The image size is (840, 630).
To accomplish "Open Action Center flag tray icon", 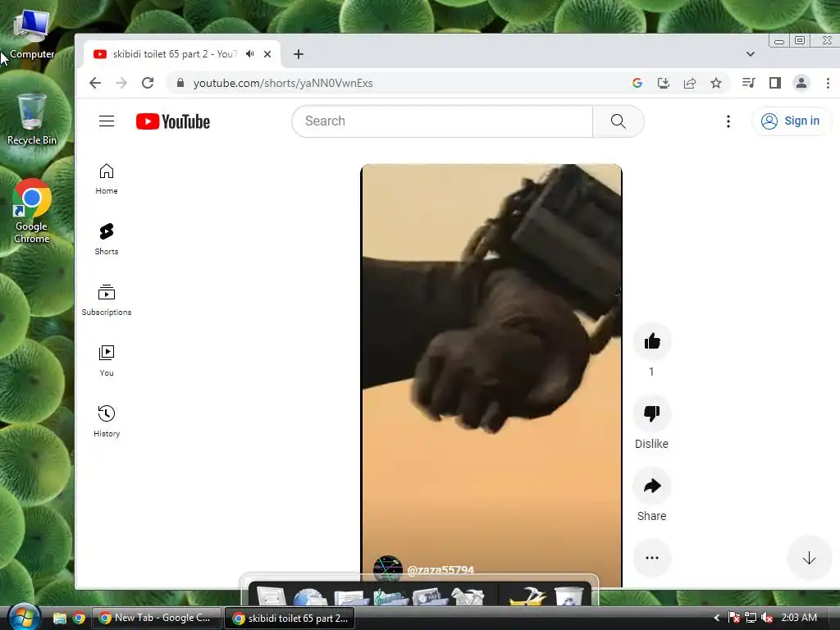I will pyautogui.click(x=734, y=618).
